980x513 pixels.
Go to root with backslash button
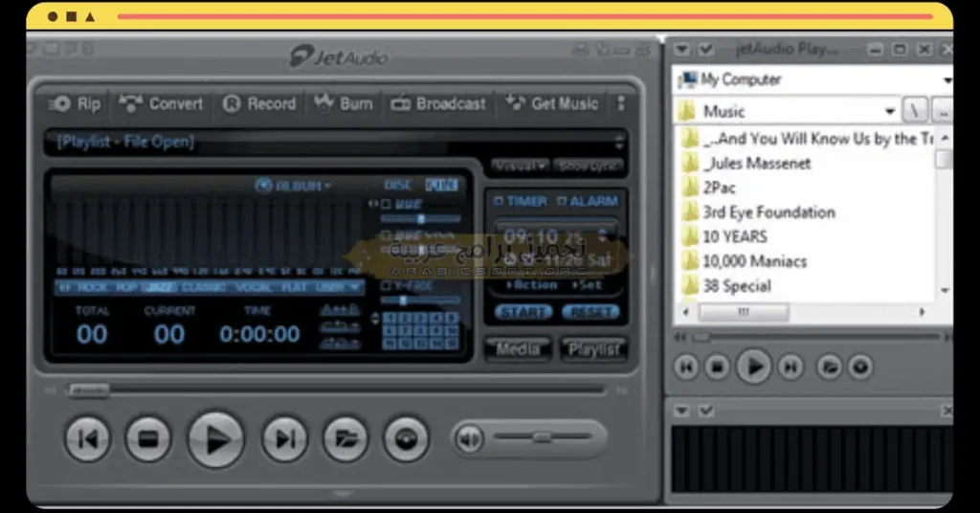coord(914,111)
